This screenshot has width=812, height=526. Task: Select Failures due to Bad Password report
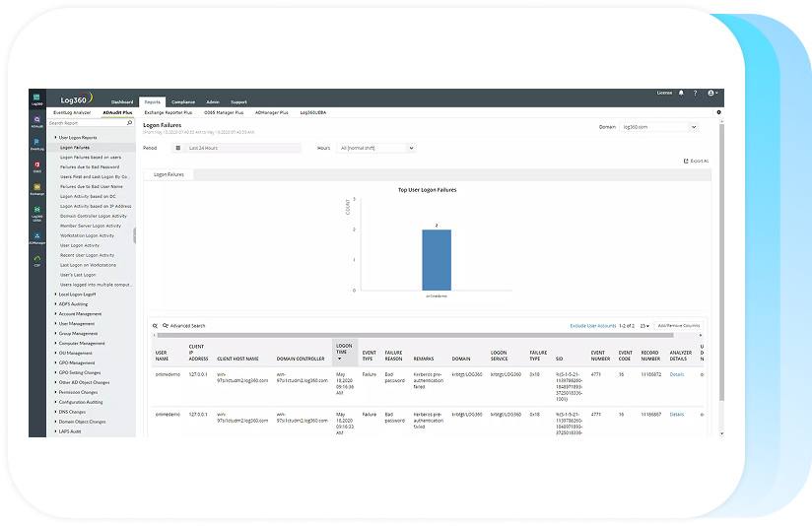(90, 167)
